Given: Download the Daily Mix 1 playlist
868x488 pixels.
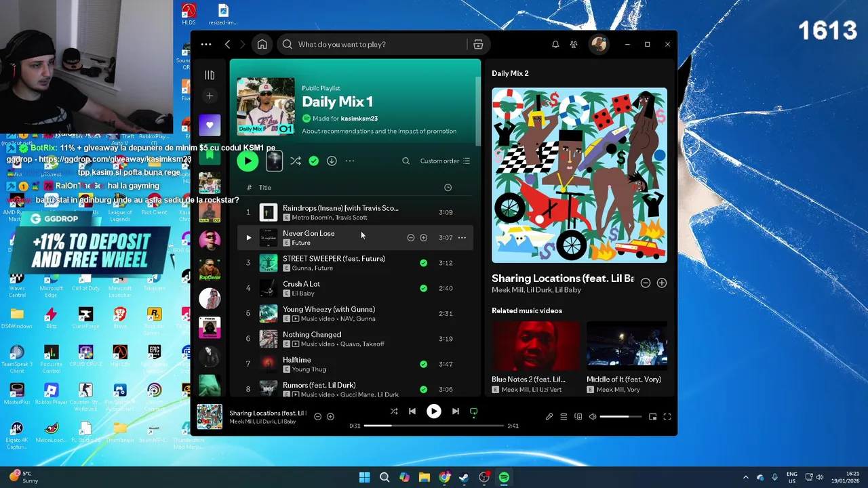Looking at the screenshot, I should [x=332, y=161].
